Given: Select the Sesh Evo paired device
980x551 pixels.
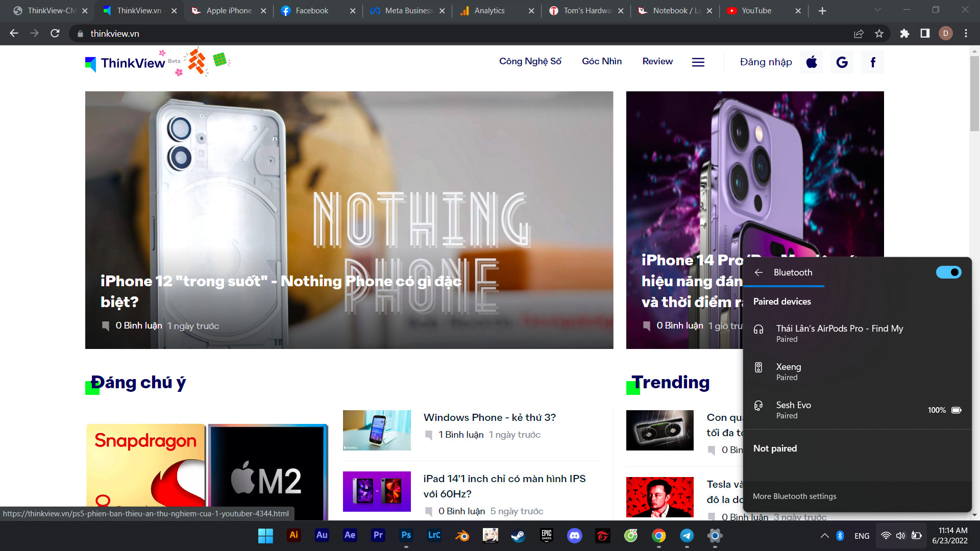Looking at the screenshot, I should coord(857,410).
